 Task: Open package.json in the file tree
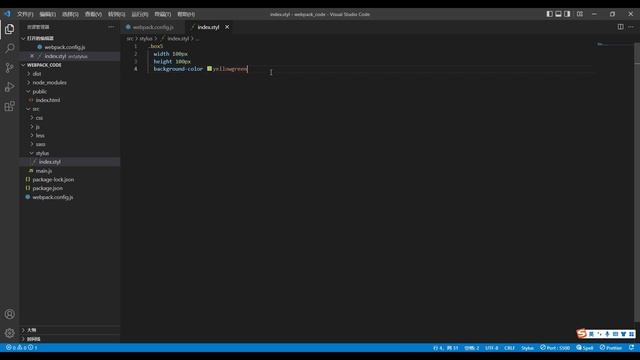[x=47, y=188]
